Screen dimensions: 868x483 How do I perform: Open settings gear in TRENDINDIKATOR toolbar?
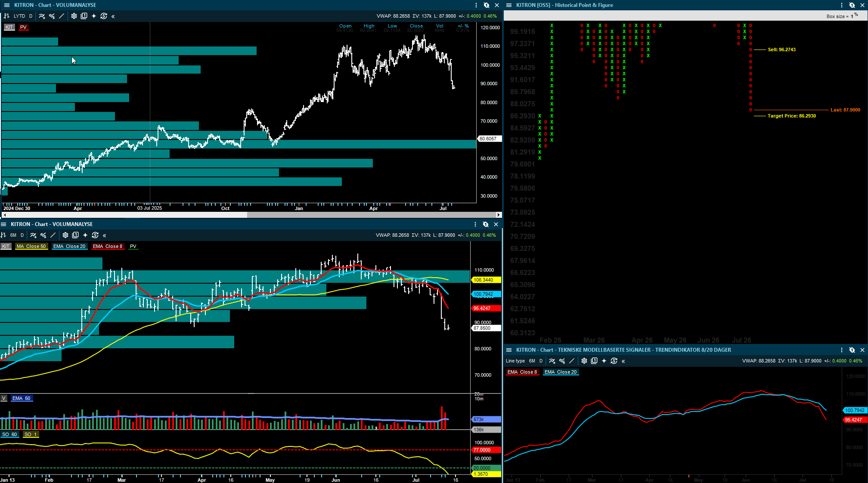pyautogui.click(x=584, y=361)
